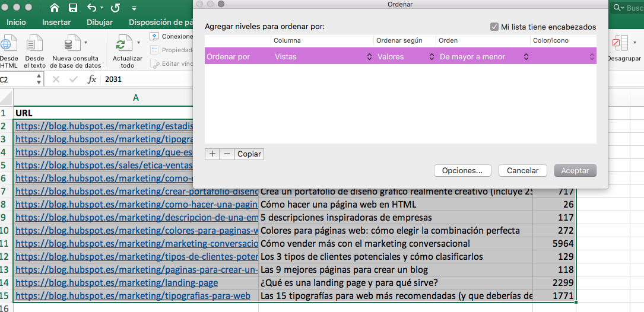The width and height of the screenshot is (644, 312).
Task: Click the Desagrupar icon in the ribbon
Action: (621, 43)
